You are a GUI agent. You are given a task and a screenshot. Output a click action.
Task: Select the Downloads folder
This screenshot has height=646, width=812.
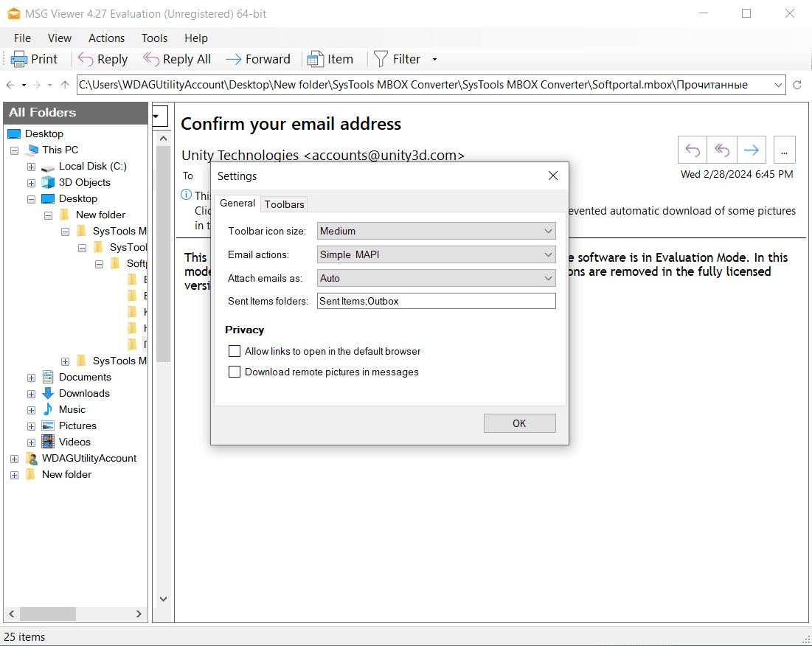coord(84,393)
